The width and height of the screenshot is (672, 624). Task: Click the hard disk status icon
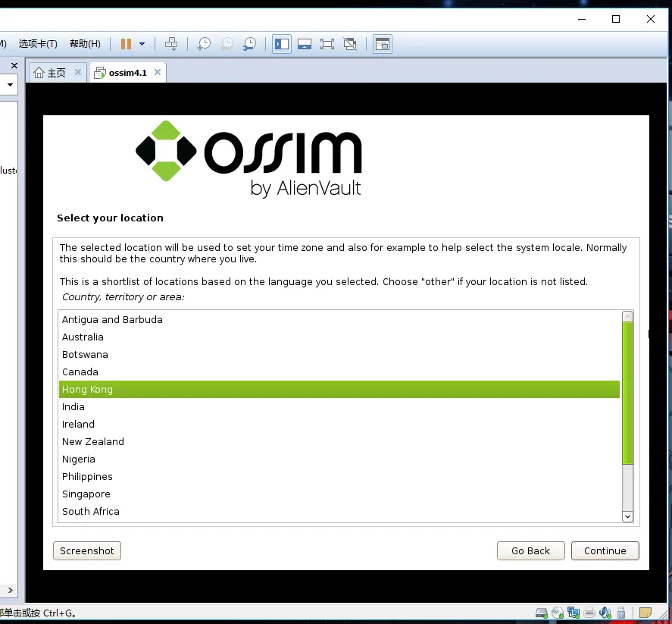pyautogui.click(x=542, y=613)
